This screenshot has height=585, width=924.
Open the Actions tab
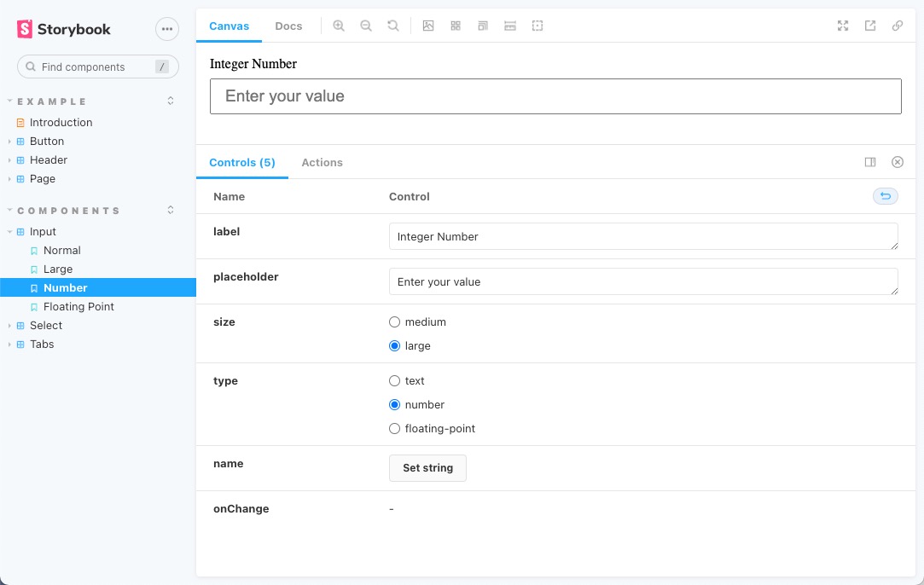(x=322, y=162)
